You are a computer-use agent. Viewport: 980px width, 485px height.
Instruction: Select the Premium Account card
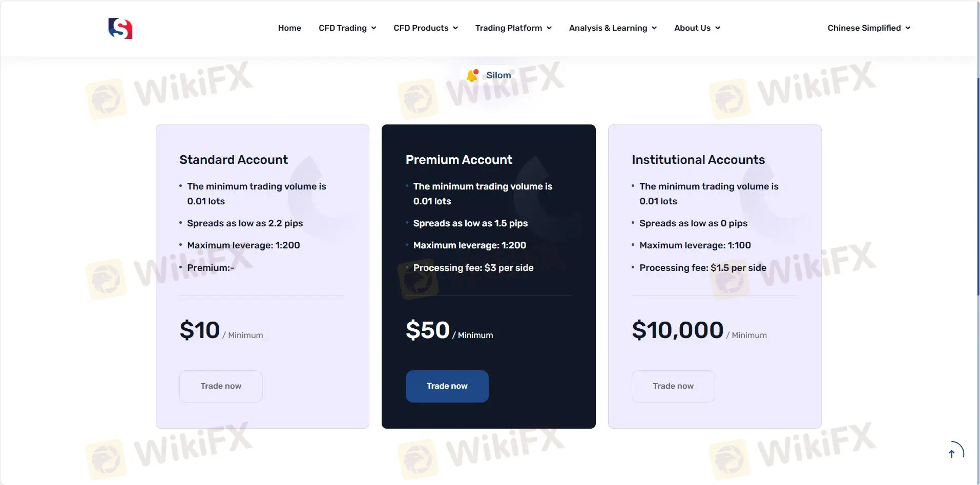tap(488, 276)
